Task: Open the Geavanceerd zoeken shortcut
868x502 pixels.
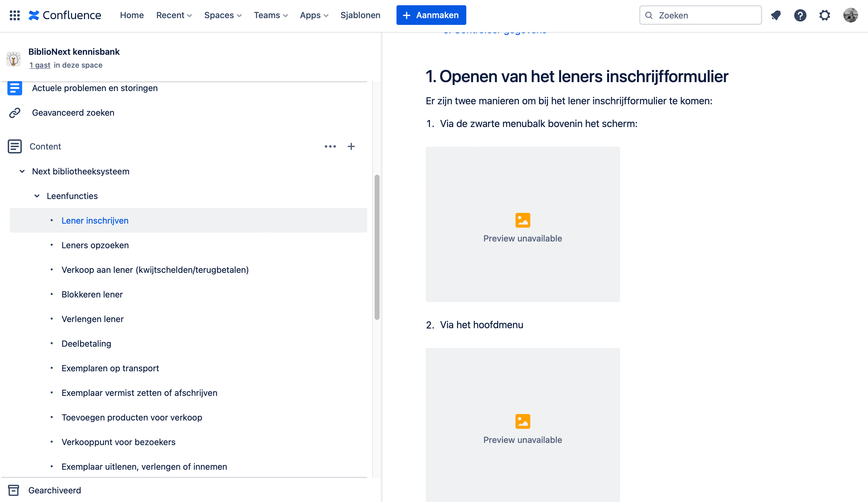Action: (x=73, y=113)
